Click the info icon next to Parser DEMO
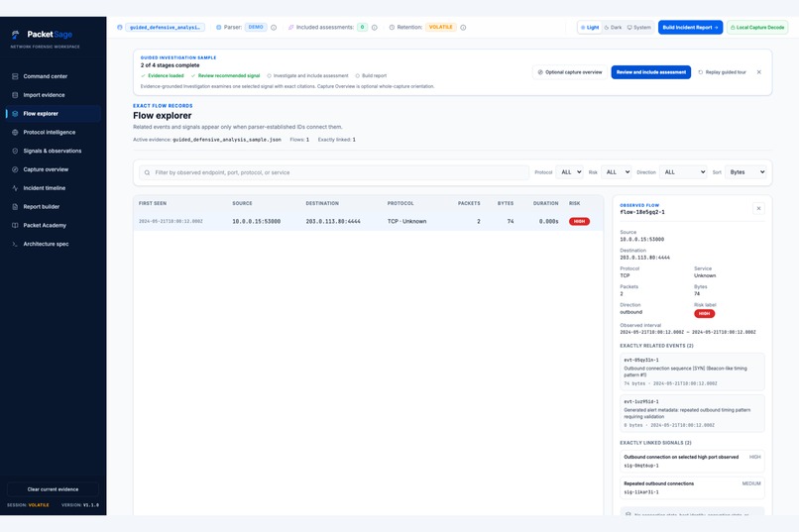799x532 pixels. pyautogui.click(x=274, y=28)
